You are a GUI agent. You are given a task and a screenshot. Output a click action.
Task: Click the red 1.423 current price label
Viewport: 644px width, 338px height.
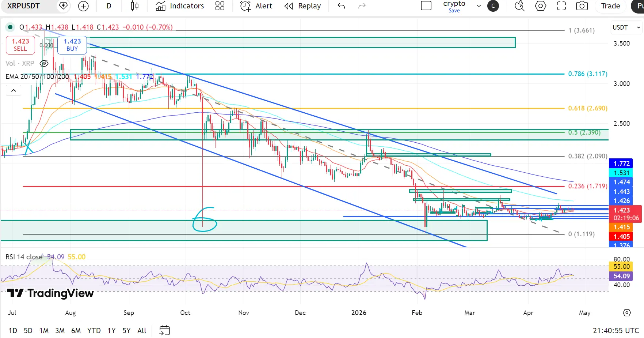[626, 214]
